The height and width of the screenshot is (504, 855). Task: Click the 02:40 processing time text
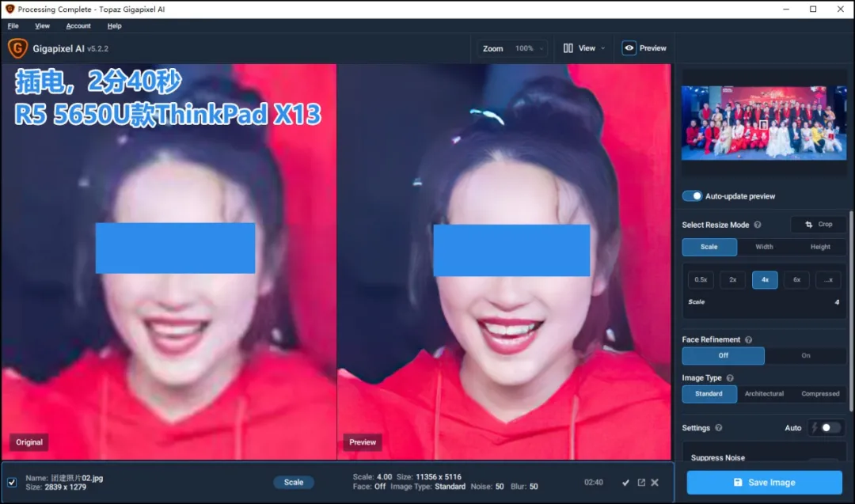pos(593,483)
